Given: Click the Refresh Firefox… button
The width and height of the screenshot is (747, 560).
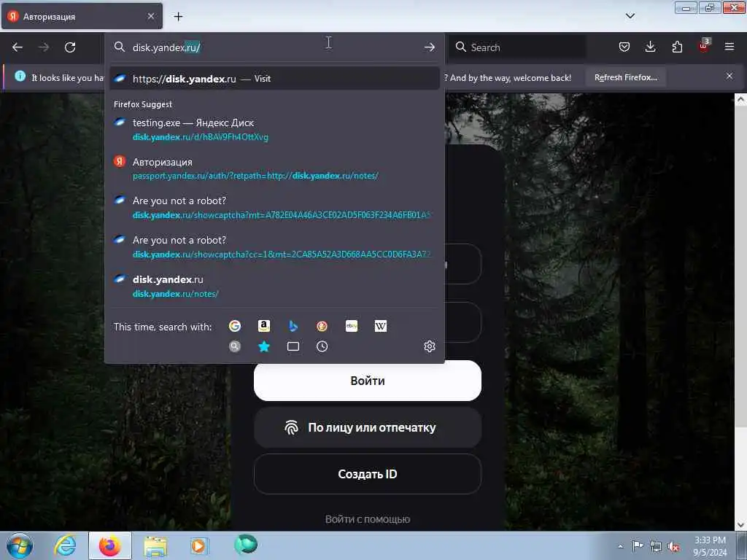Looking at the screenshot, I should tap(625, 77).
